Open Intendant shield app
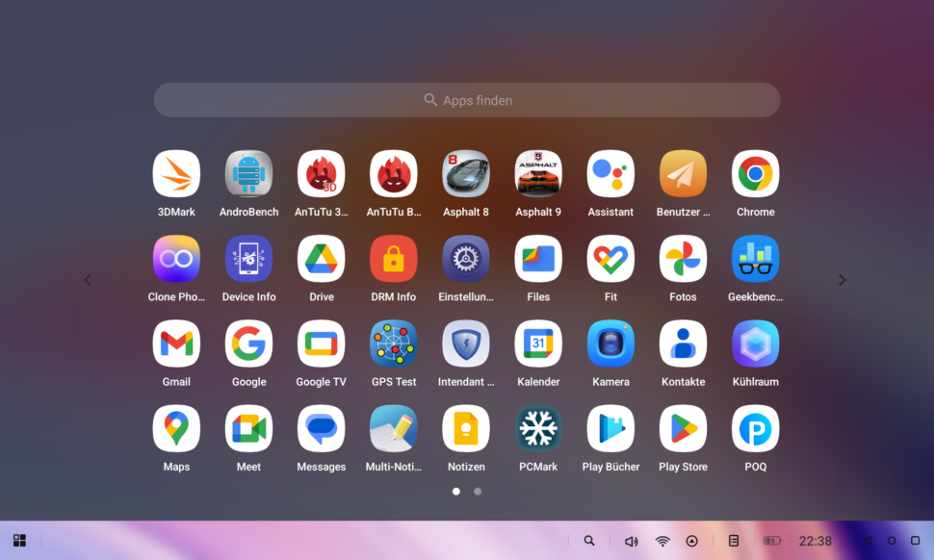Screen dimensions: 934x560 [x=466, y=344]
